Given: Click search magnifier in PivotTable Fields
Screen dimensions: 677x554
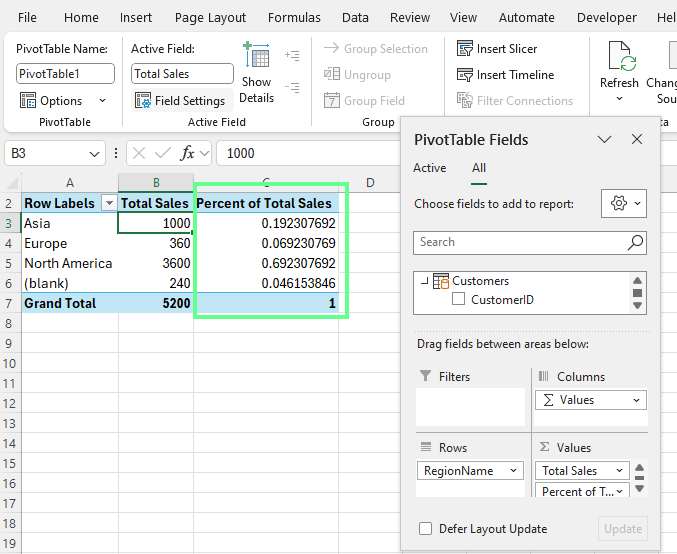Looking at the screenshot, I should [x=635, y=242].
